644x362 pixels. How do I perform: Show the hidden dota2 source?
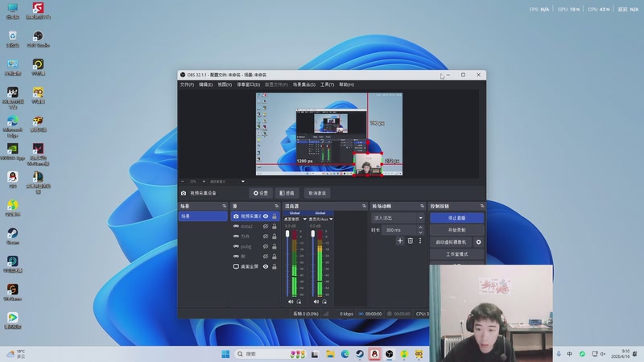click(x=266, y=227)
